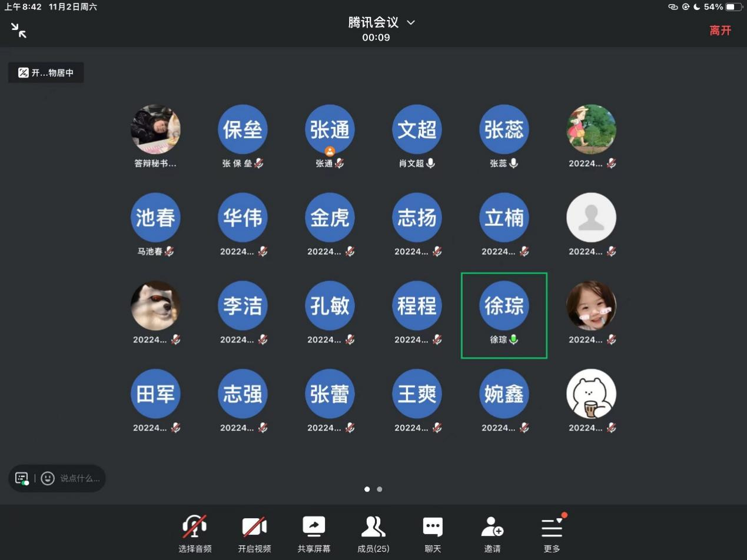This screenshot has width=747, height=560.
Task: Open the Members (成员) list
Action: [373, 534]
